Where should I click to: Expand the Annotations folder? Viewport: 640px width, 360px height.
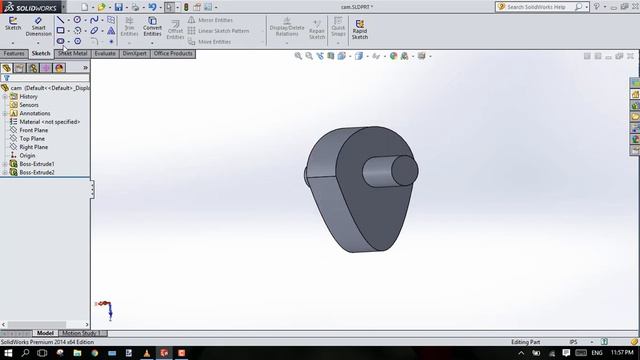(x=5, y=113)
